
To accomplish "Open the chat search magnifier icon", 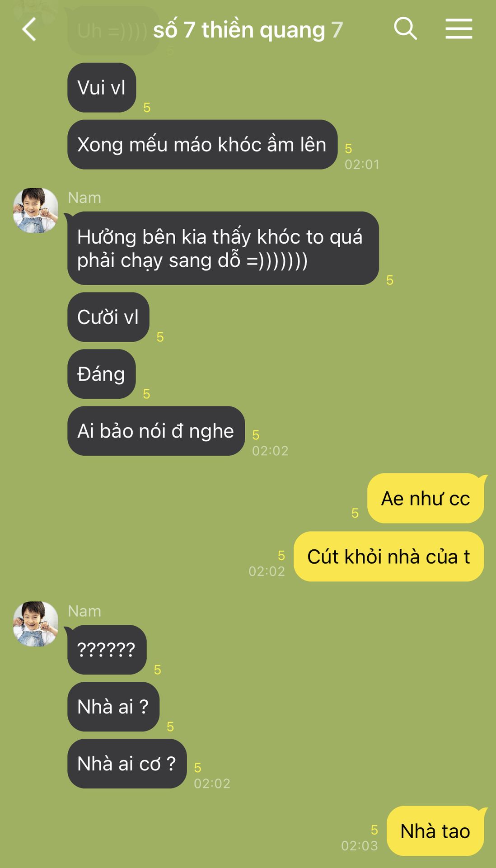I will tap(405, 29).
